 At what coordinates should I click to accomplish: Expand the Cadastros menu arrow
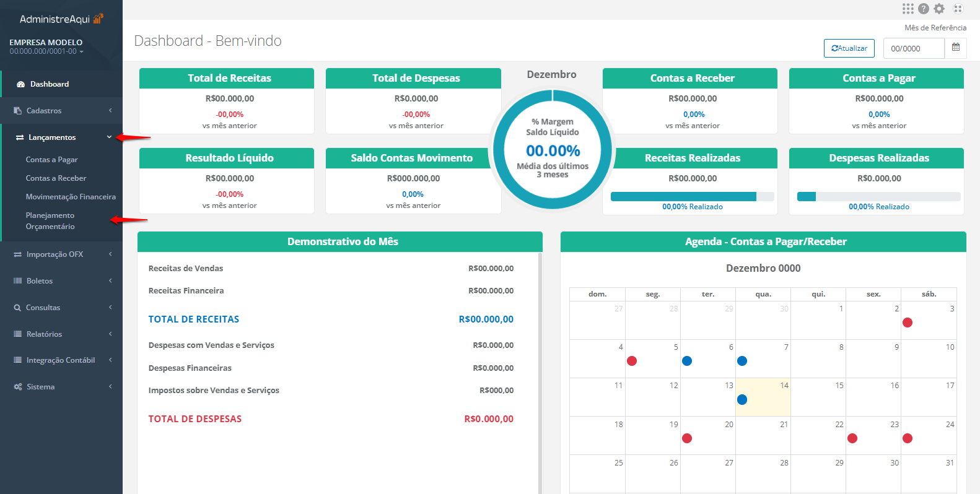pos(110,111)
